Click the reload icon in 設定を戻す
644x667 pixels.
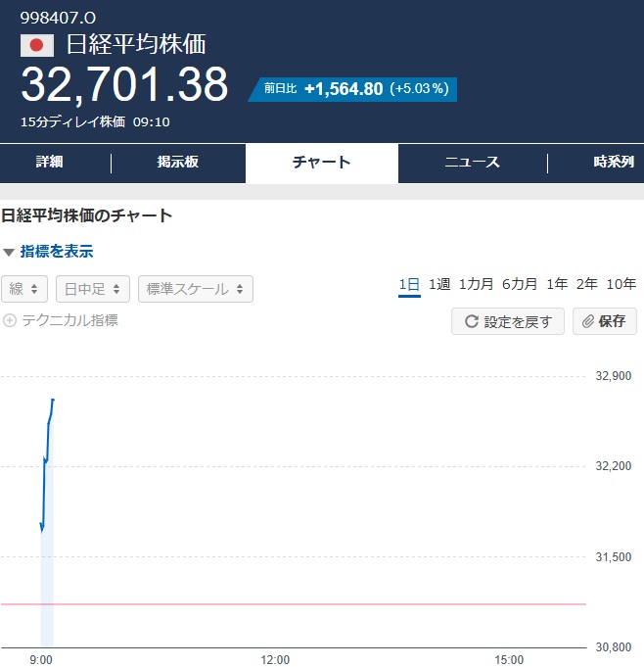point(472,321)
